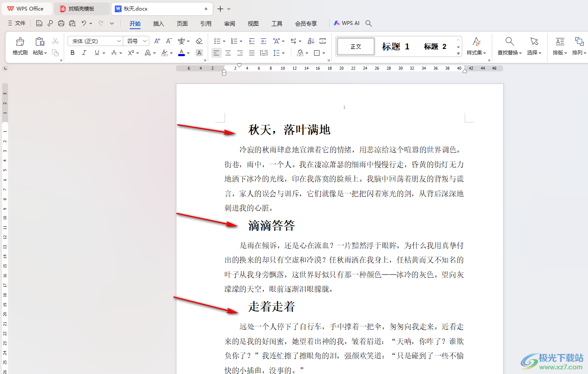The image size is (588, 374).
Task: Click the Undo arrow icon
Action: point(84,23)
